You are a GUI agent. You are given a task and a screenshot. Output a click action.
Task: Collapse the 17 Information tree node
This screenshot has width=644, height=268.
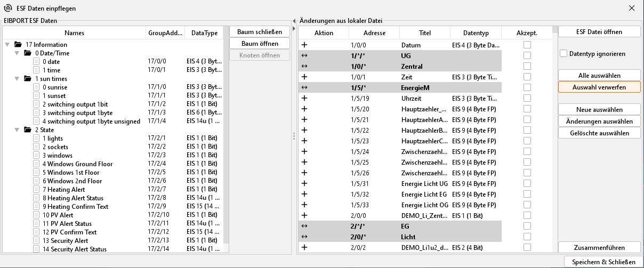(x=7, y=45)
